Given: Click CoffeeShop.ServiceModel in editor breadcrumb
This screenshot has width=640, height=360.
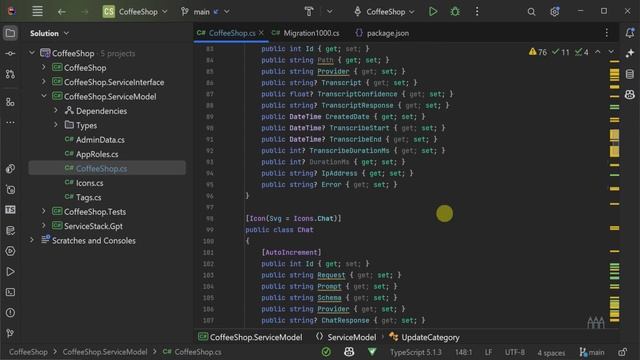Looking at the screenshot, I should [250, 337].
